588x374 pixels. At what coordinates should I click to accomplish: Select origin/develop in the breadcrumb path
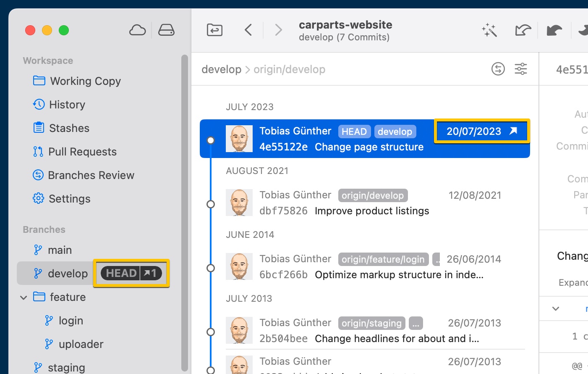point(289,69)
